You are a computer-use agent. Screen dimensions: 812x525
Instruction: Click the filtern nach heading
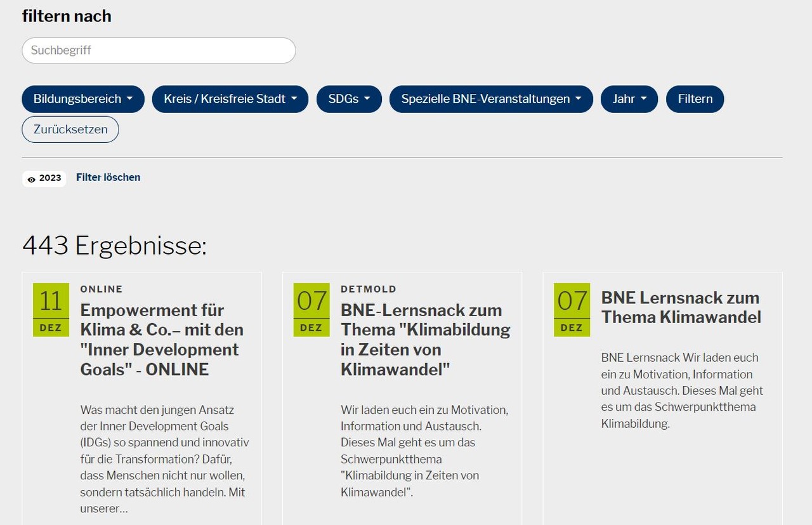point(67,16)
